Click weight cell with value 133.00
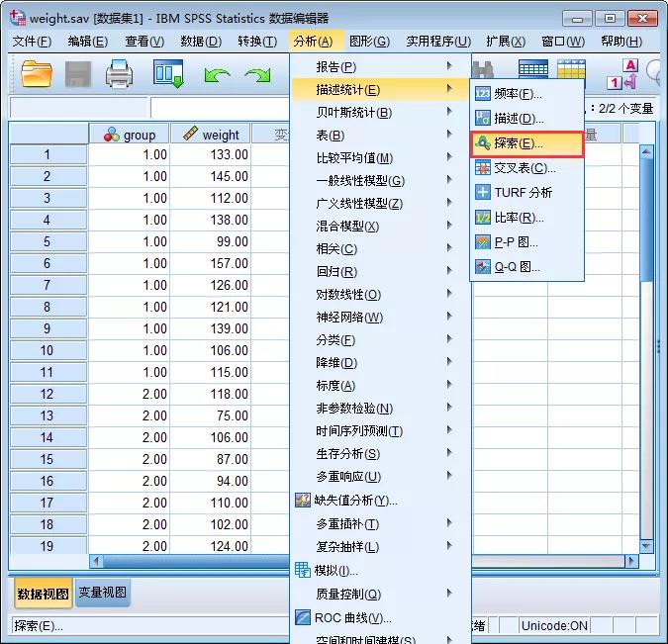 tap(211, 154)
